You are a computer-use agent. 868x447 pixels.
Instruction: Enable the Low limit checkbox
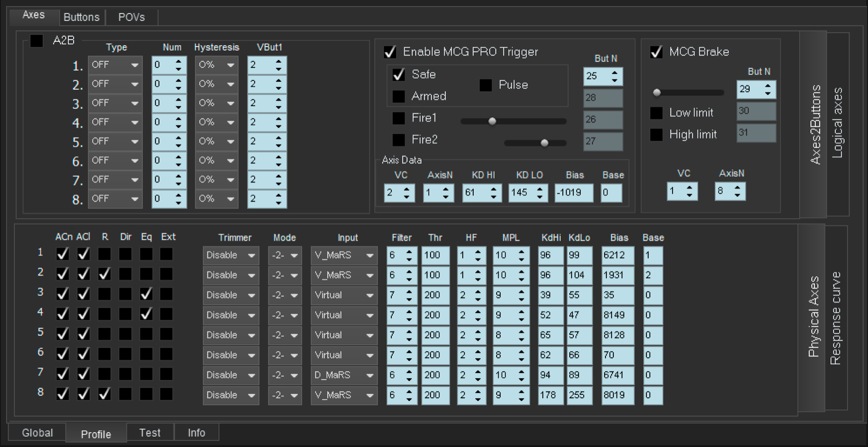tap(656, 113)
